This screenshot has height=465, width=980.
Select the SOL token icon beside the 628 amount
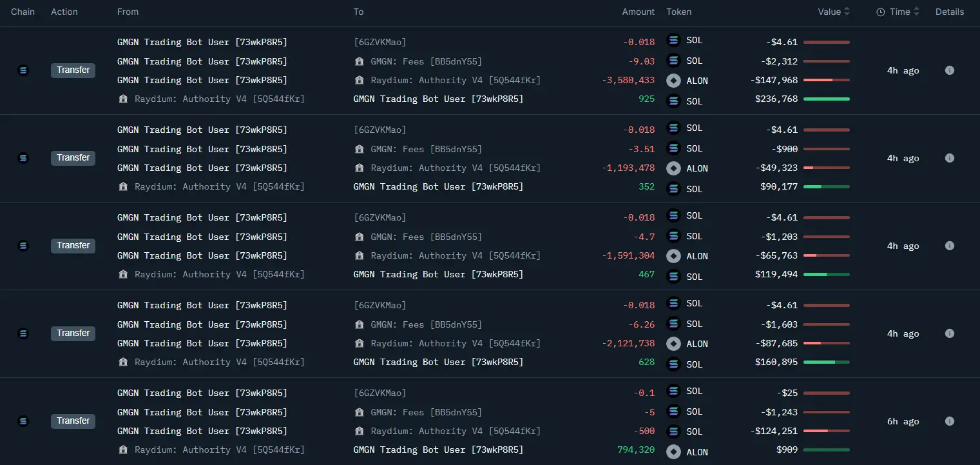coord(673,364)
